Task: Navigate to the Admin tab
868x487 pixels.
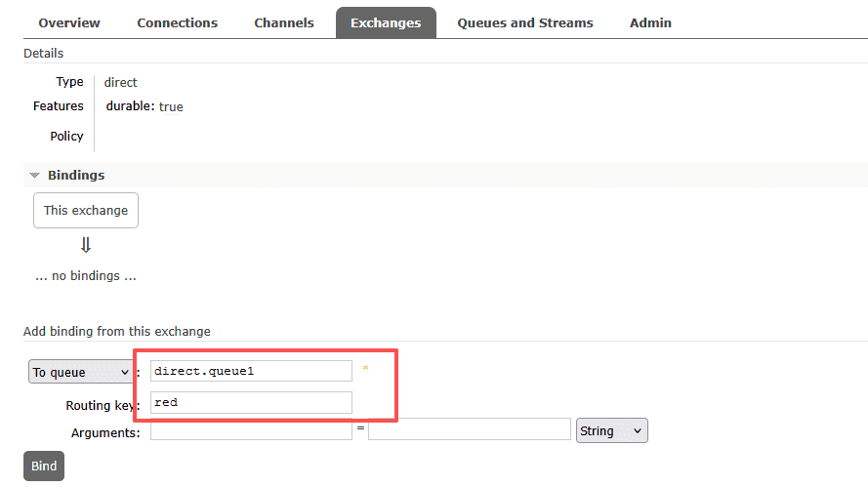Action: tap(650, 22)
